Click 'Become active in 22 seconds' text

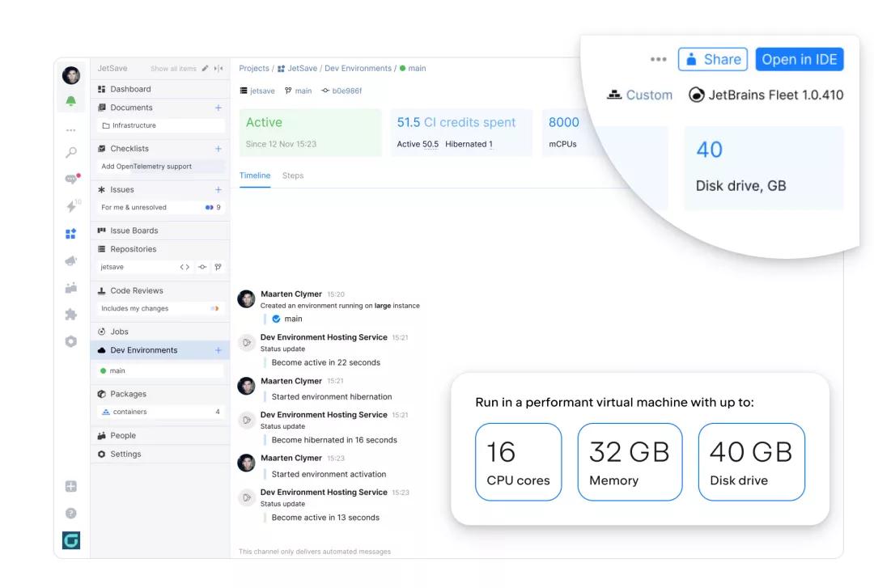(326, 362)
